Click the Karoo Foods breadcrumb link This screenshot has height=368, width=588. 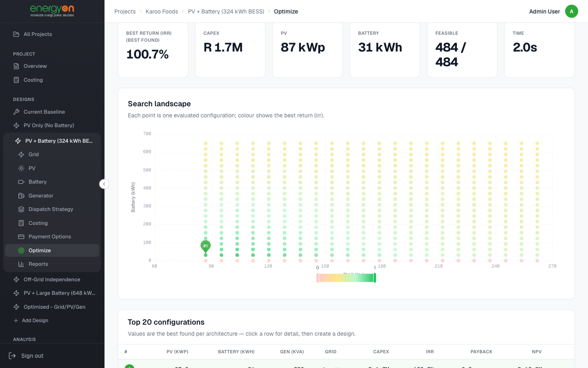click(x=162, y=11)
